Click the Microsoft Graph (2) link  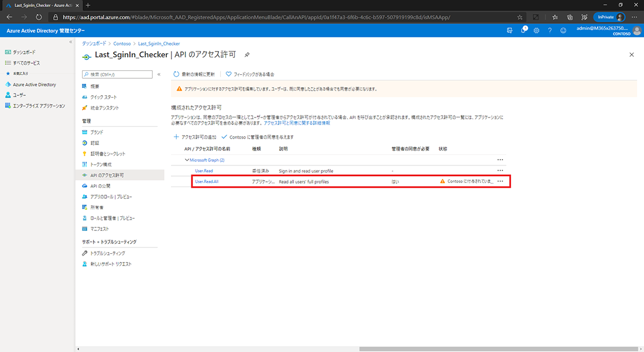tap(207, 160)
